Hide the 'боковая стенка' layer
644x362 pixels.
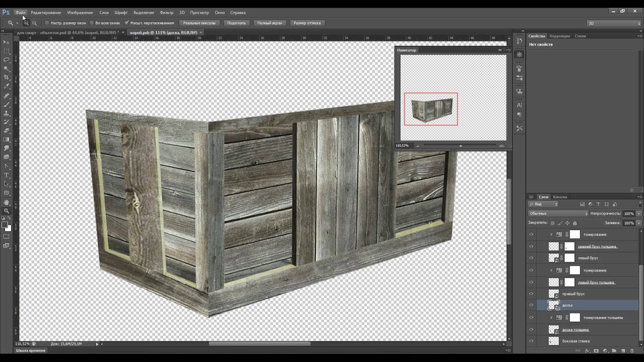[x=531, y=341]
